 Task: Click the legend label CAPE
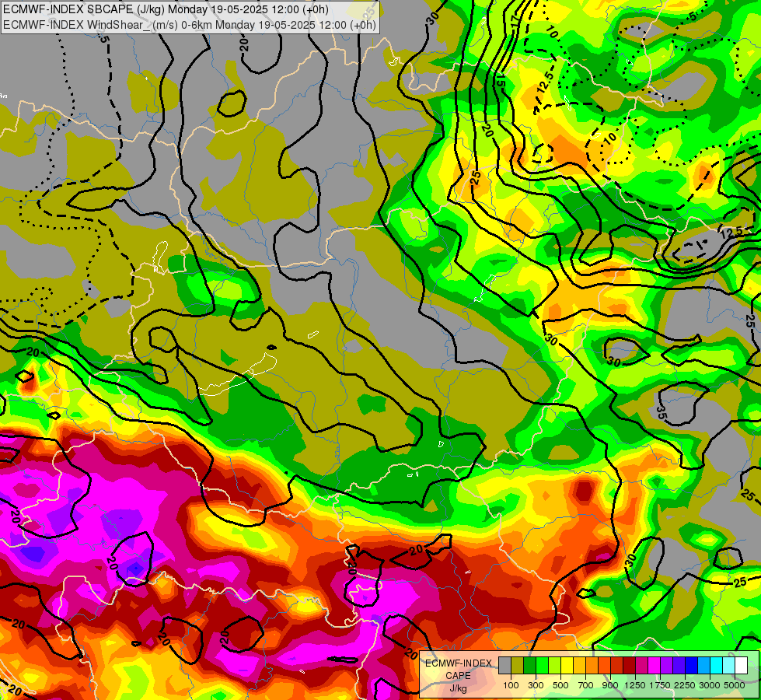point(458,676)
